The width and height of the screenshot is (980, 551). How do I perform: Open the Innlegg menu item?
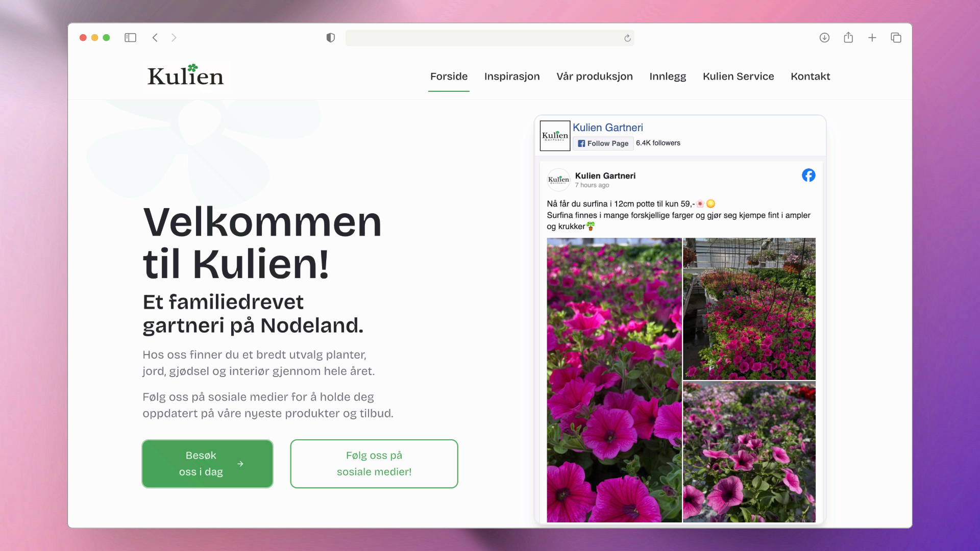point(668,77)
